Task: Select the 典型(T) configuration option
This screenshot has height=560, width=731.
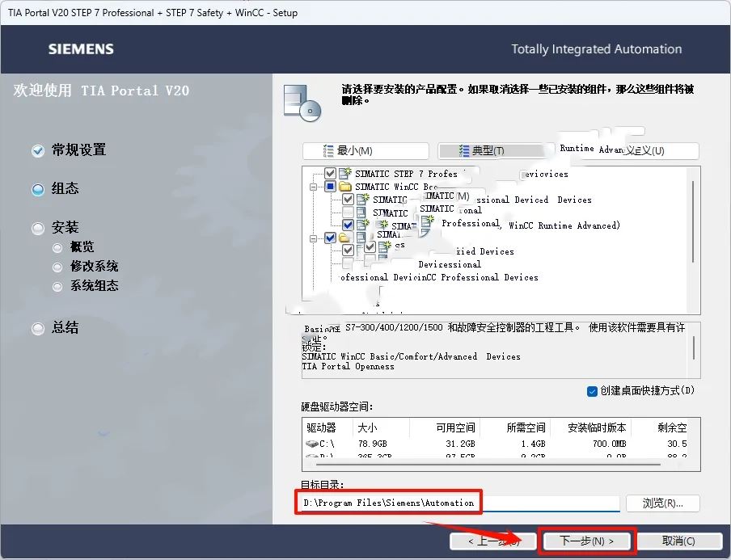Action: pyautogui.click(x=488, y=151)
